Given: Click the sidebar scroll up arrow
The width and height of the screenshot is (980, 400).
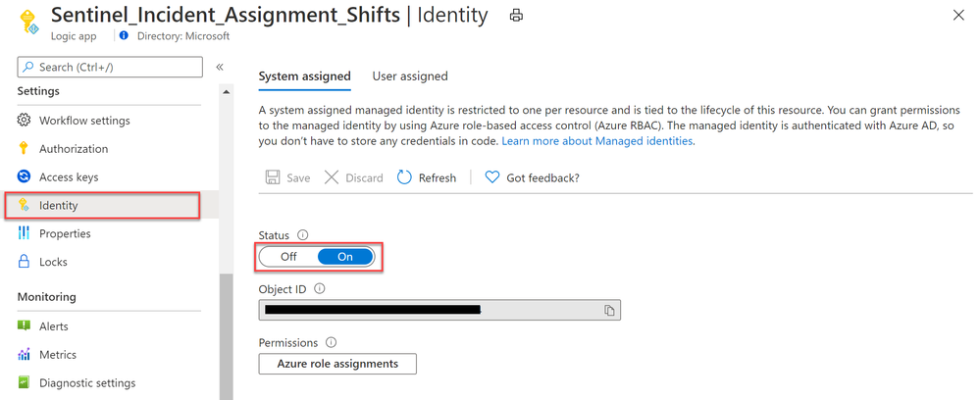Looking at the screenshot, I should tap(226, 92).
